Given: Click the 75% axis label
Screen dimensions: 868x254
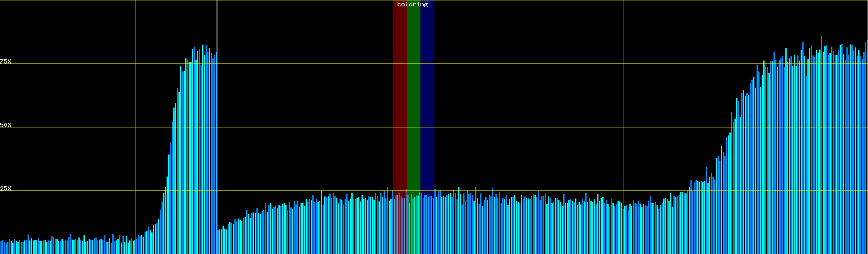Looking at the screenshot, I should (6, 61).
